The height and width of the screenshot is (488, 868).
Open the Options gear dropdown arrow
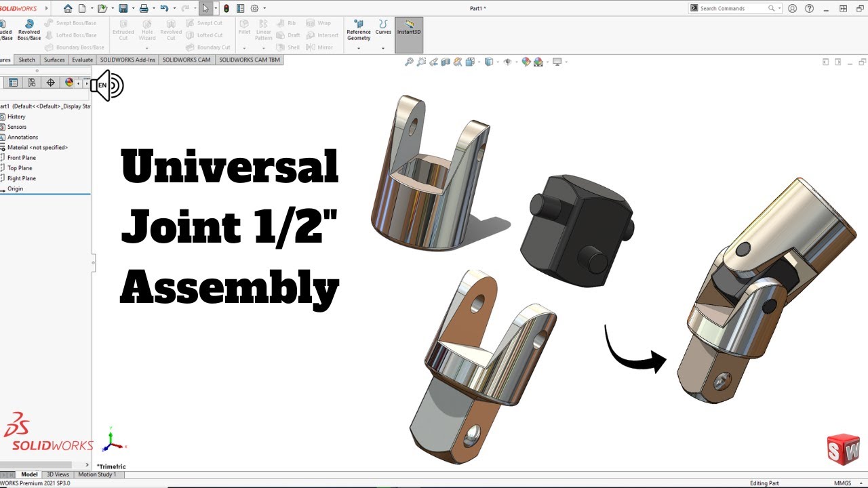click(x=264, y=8)
